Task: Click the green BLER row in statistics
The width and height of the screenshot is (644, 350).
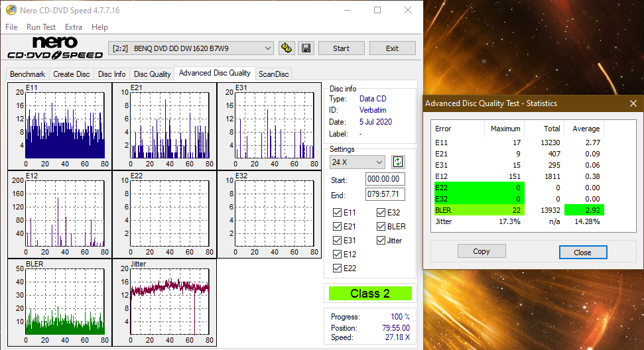Action: pyautogui.click(x=479, y=210)
